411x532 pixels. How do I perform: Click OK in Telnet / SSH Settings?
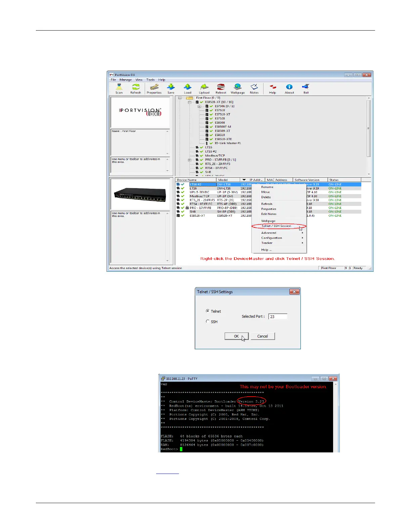tap(236, 336)
